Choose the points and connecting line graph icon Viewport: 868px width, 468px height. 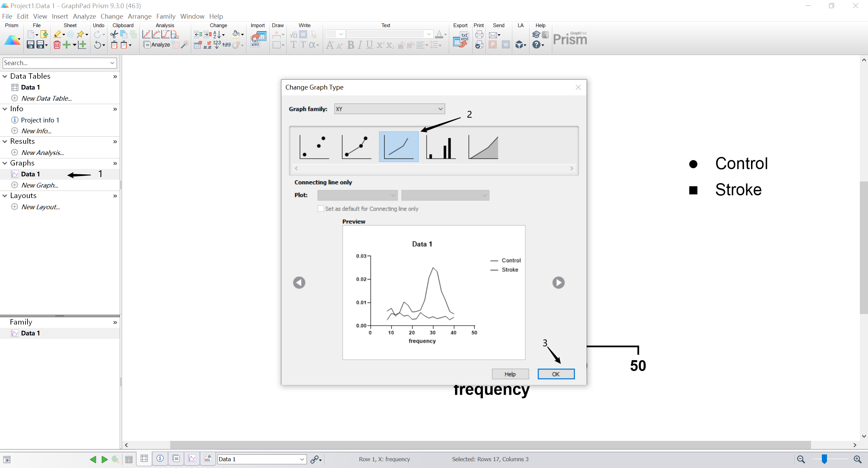[x=356, y=147]
